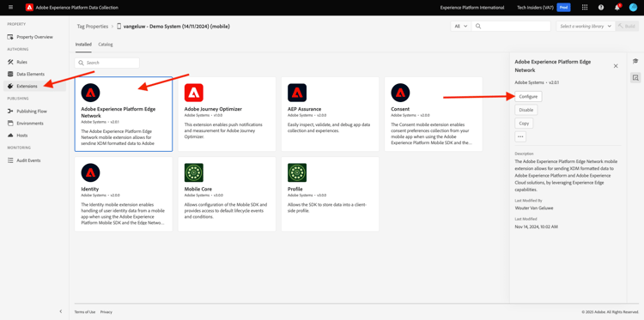
Task: Click the Configure button
Action: [528, 96]
